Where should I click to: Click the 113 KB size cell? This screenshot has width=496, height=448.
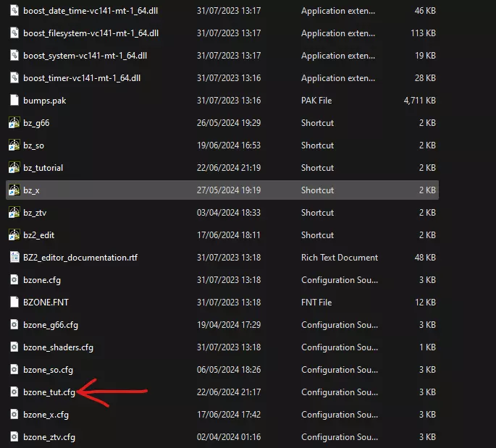pos(424,33)
